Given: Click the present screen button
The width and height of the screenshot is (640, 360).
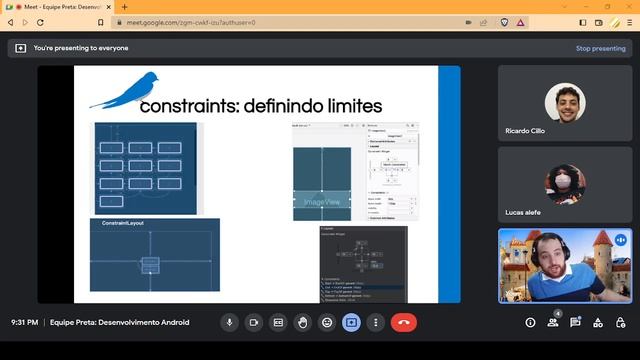Looking at the screenshot, I should click(351, 322).
